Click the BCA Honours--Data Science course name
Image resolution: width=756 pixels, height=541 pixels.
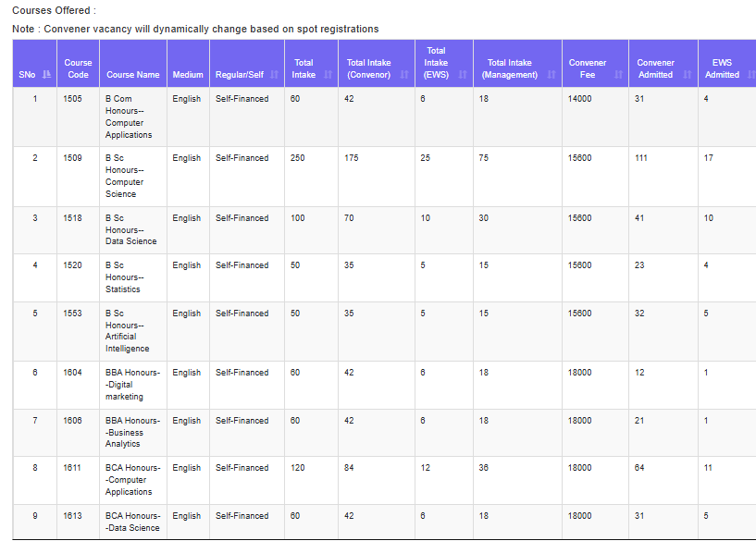coord(133,522)
